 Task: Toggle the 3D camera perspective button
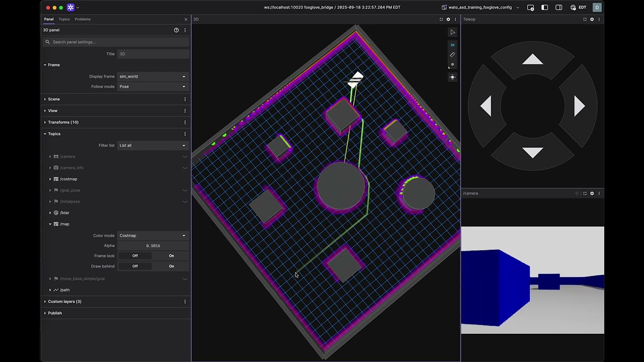coord(452,45)
